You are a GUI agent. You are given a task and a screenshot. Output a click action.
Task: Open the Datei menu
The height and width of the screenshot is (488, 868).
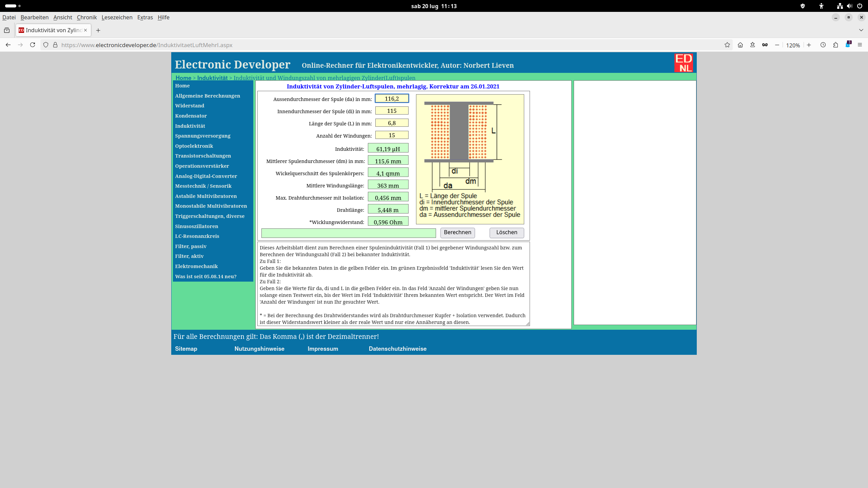pyautogui.click(x=9, y=17)
